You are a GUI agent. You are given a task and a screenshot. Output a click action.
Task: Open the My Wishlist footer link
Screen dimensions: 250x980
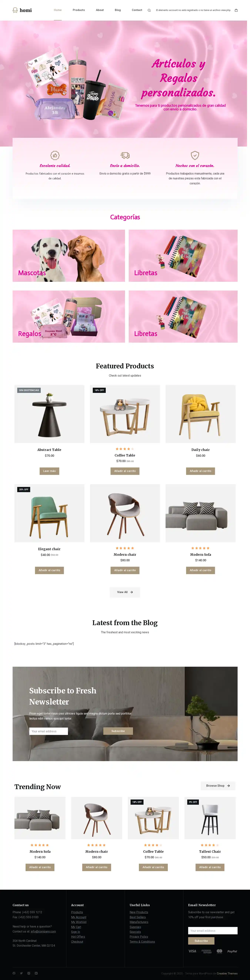79,922
